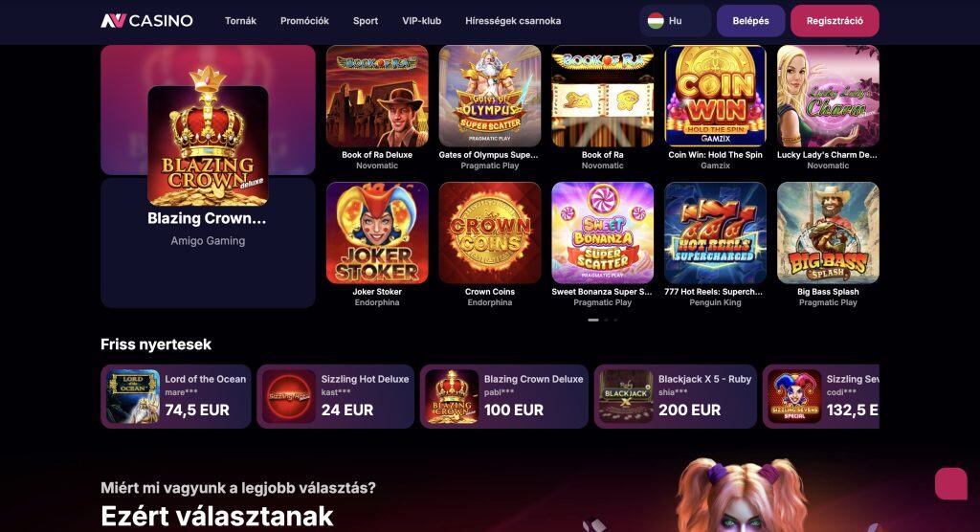Expand the Hu language selector
980x532 pixels.
point(675,21)
